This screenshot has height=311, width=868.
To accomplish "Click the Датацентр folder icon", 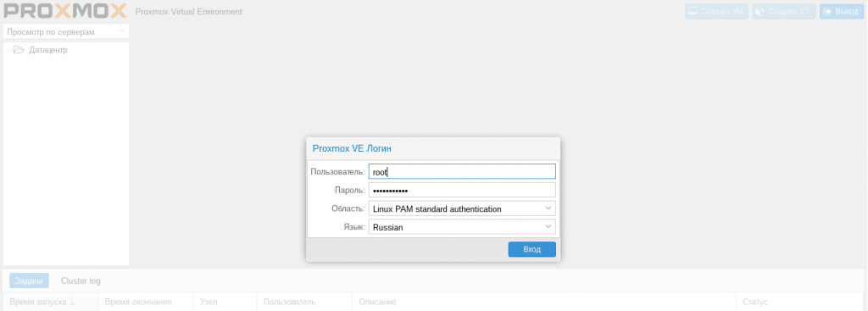I will (x=19, y=50).
